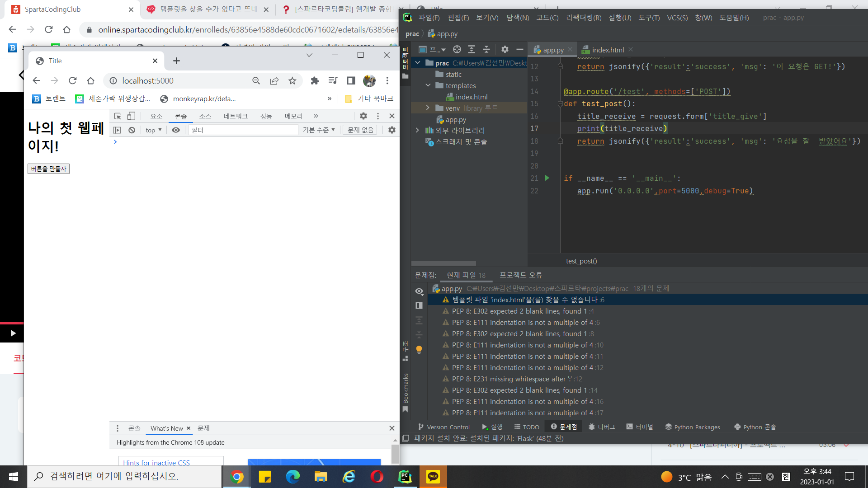Open the 터미널 tool window
This screenshot has width=868, height=488.
640,427
